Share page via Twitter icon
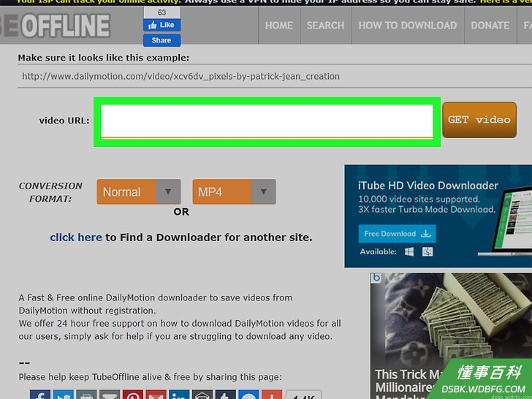Viewport: 532px width, 399px height. pos(63,395)
